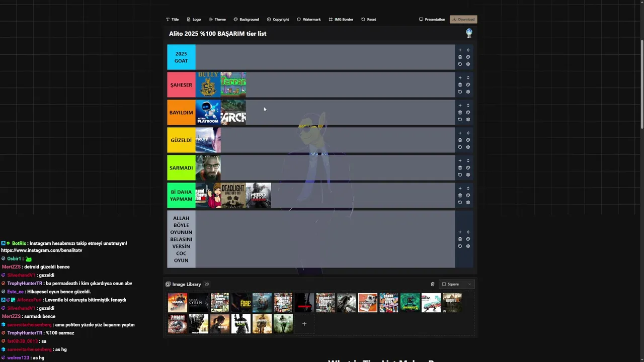Reorder the GÜZELDİ row with arrows icon

(x=468, y=133)
